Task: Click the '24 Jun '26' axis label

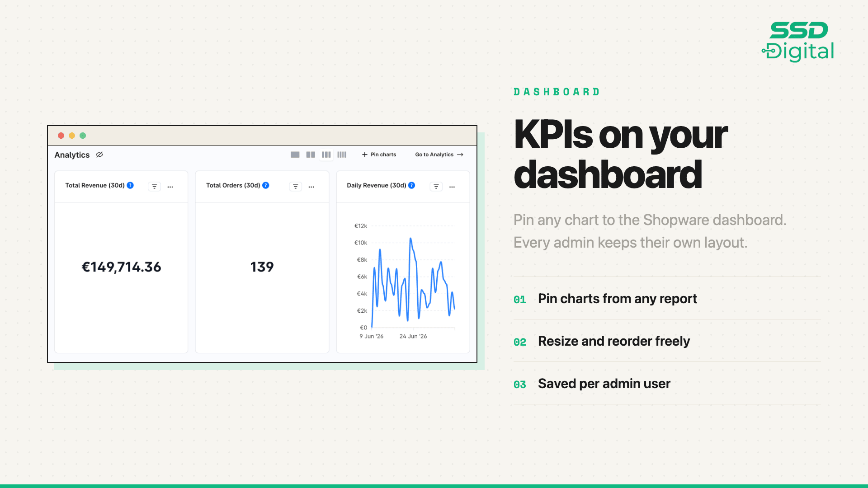Action: pyautogui.click(x=413, y=336)
